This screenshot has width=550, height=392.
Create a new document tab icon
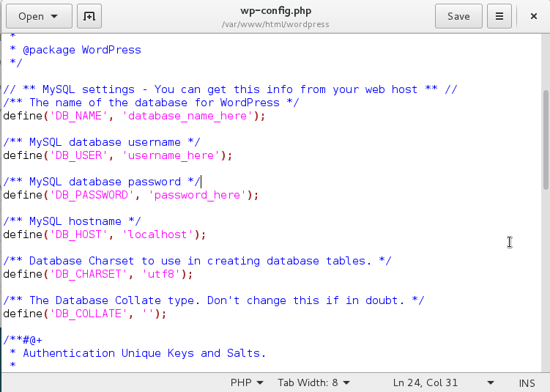click(x=89, y=16)
